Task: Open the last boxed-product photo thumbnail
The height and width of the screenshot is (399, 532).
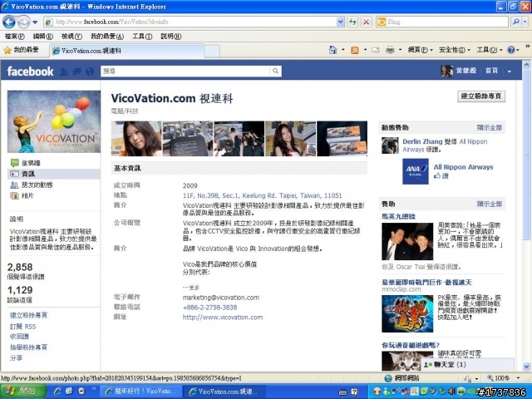Action: (342, 139)
